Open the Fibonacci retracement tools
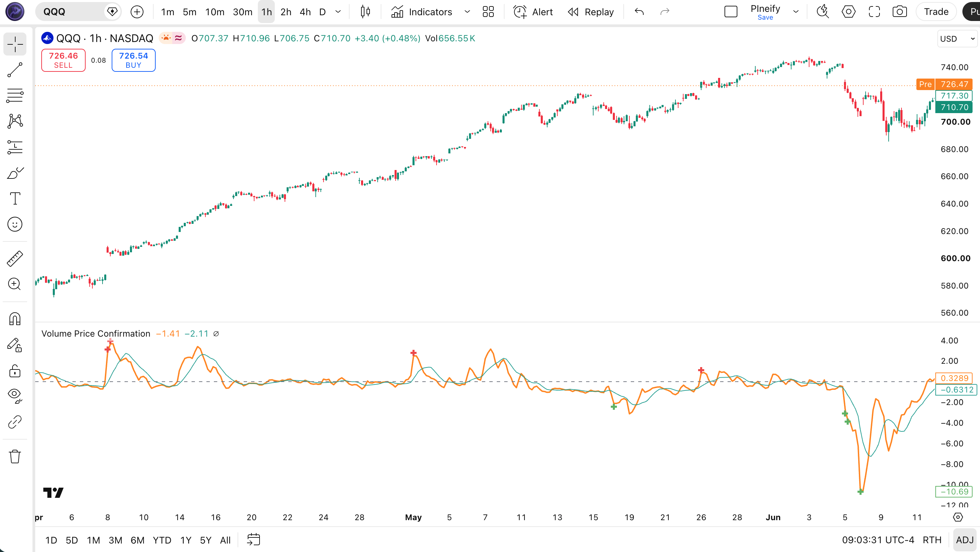Viewport: 980px width, 552px height. coord(15,95)
